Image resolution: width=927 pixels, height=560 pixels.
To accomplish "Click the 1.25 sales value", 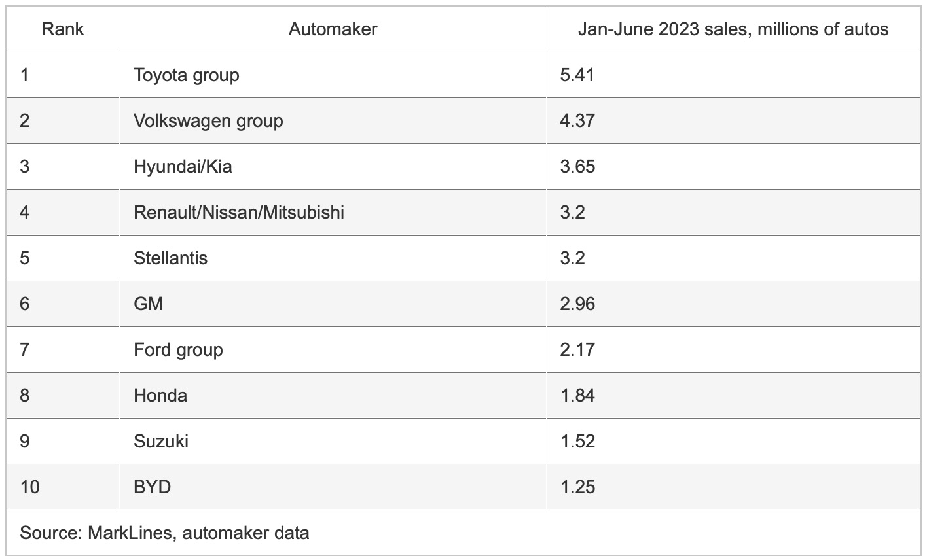I will (577, 487).
